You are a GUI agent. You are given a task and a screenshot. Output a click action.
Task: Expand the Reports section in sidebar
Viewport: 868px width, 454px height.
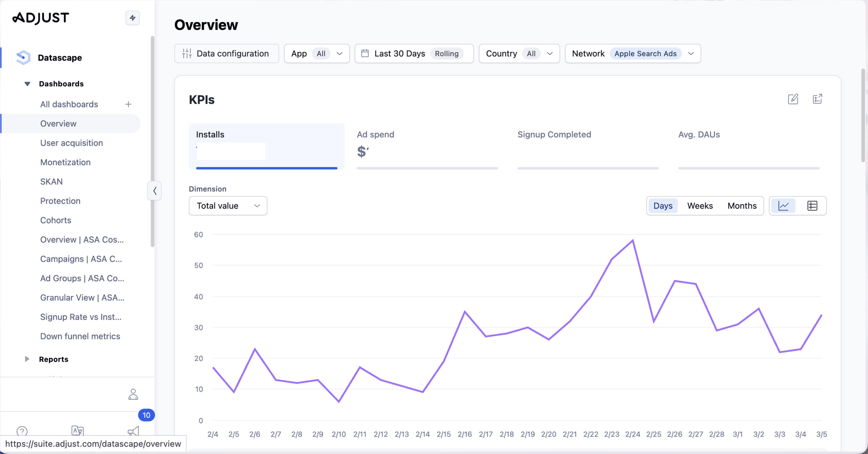coord(27,359)
